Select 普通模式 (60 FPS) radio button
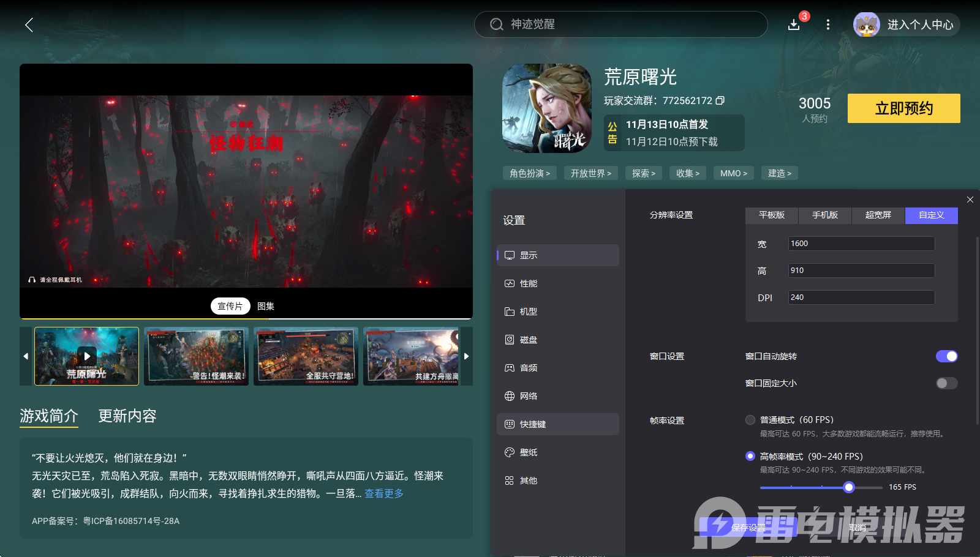 (x=750, y=420)
